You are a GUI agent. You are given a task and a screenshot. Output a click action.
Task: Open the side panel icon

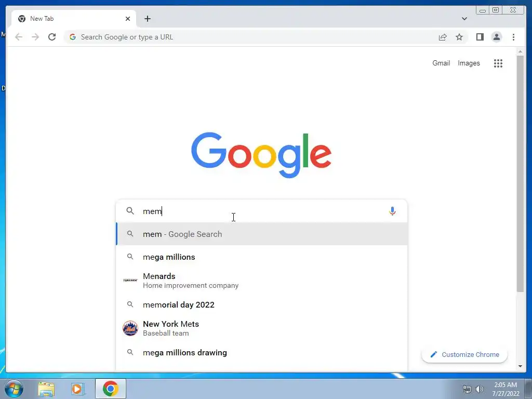[480, 37]
